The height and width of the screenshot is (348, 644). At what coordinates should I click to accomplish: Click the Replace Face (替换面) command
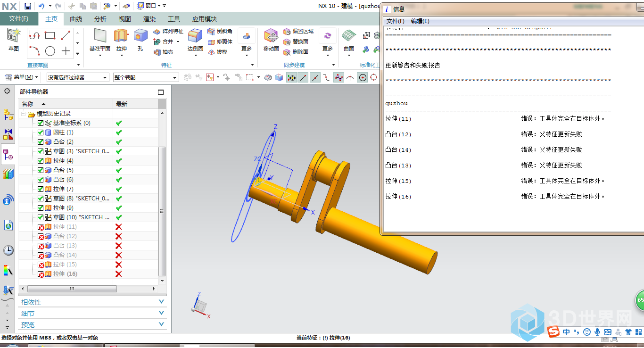click(x=296, y=41)
